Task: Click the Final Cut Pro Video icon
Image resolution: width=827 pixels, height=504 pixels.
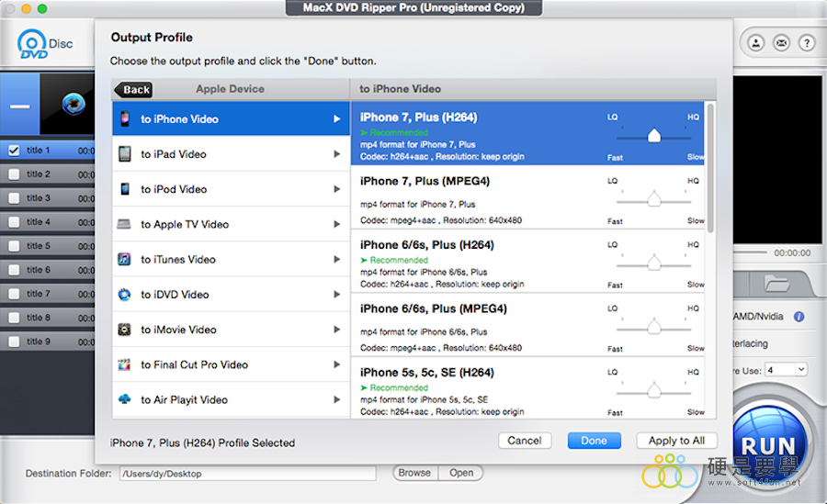Action: 124,364
